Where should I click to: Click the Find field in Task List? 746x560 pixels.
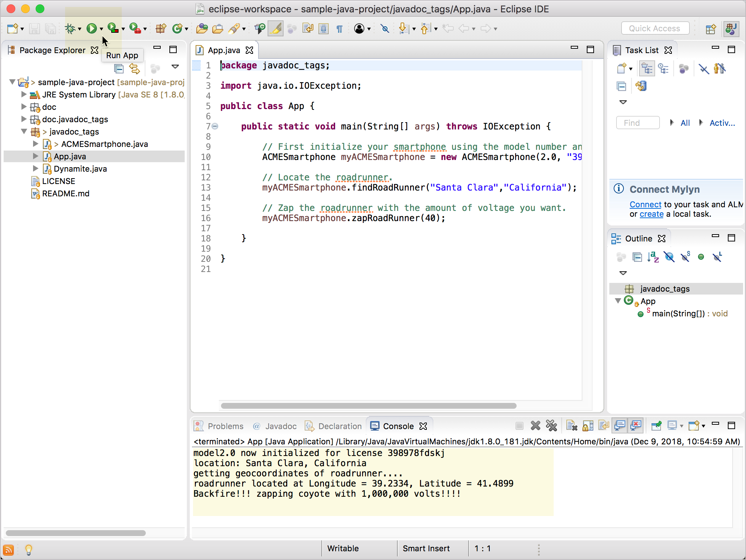click(x=638, y=123)
